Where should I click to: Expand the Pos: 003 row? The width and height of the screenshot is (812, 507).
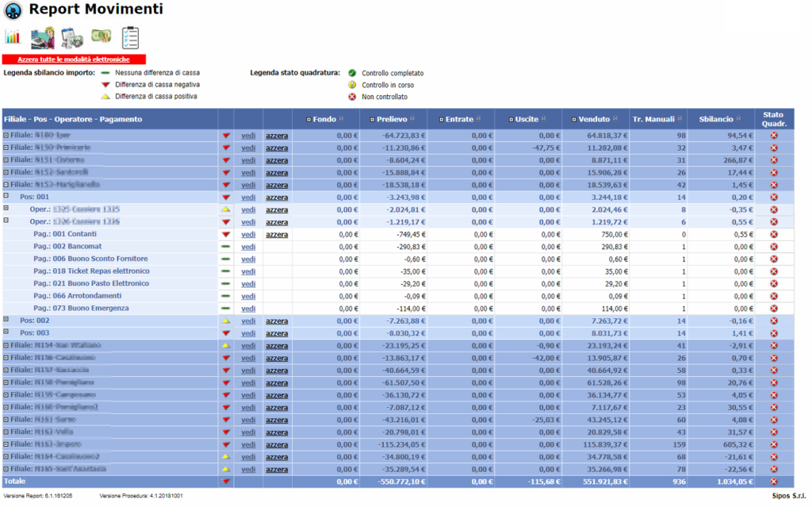click(x=6, y=332)
